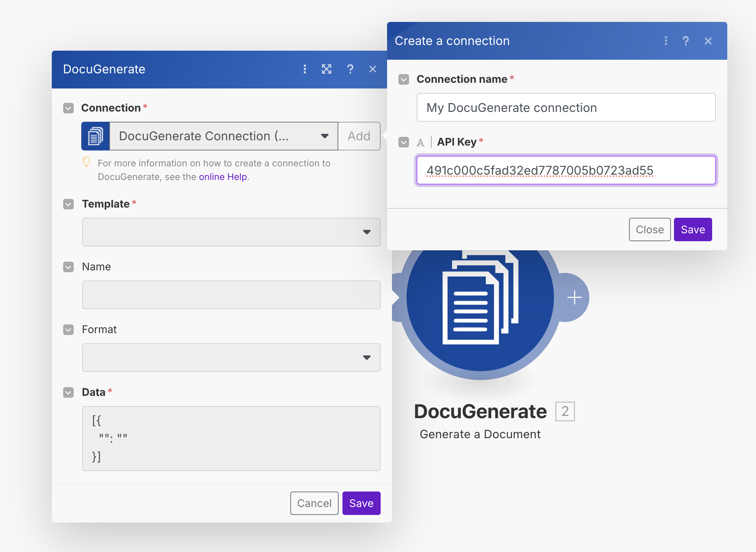Open help for Create a connection dialog

point(686,41)
